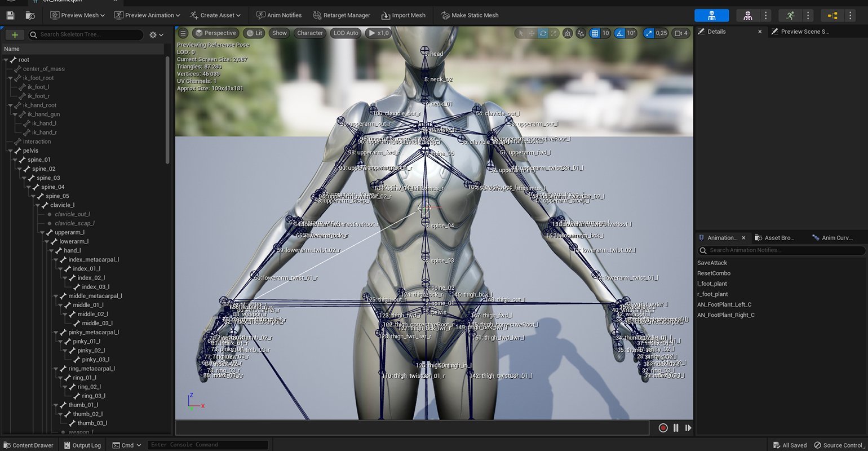Toggle grid snapping on or off
868x451 pixels.
coord(594,33)
